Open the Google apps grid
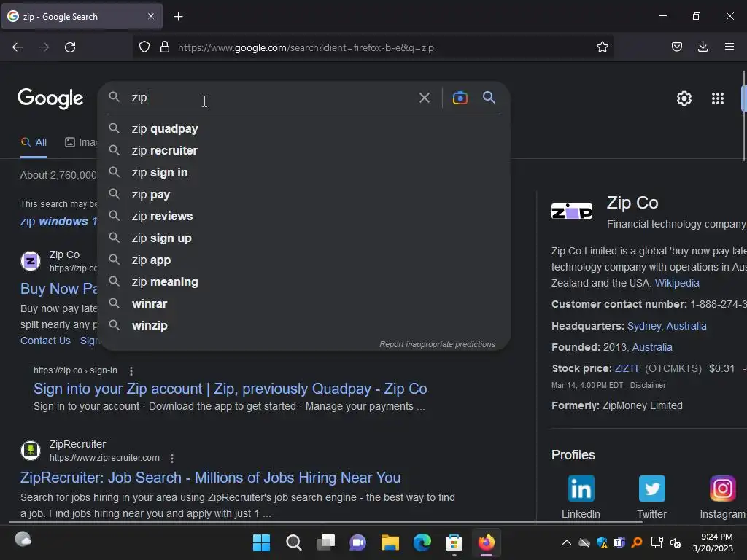Viewport: 747px width, 560px height. (x=718, y=98)
